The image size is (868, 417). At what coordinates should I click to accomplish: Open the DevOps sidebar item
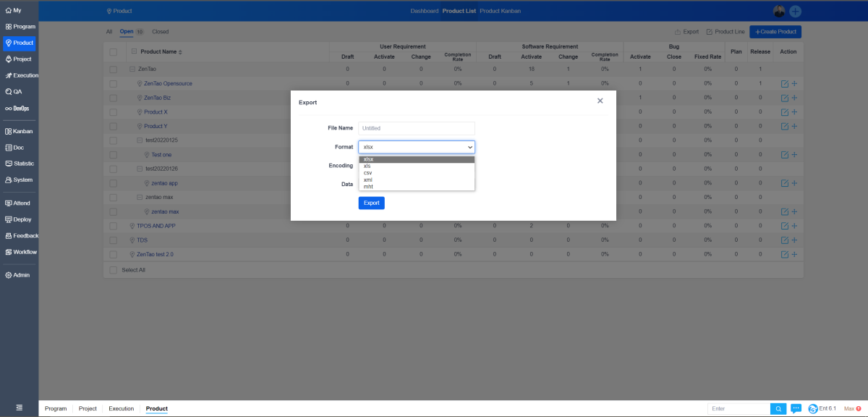click(18, 109)
